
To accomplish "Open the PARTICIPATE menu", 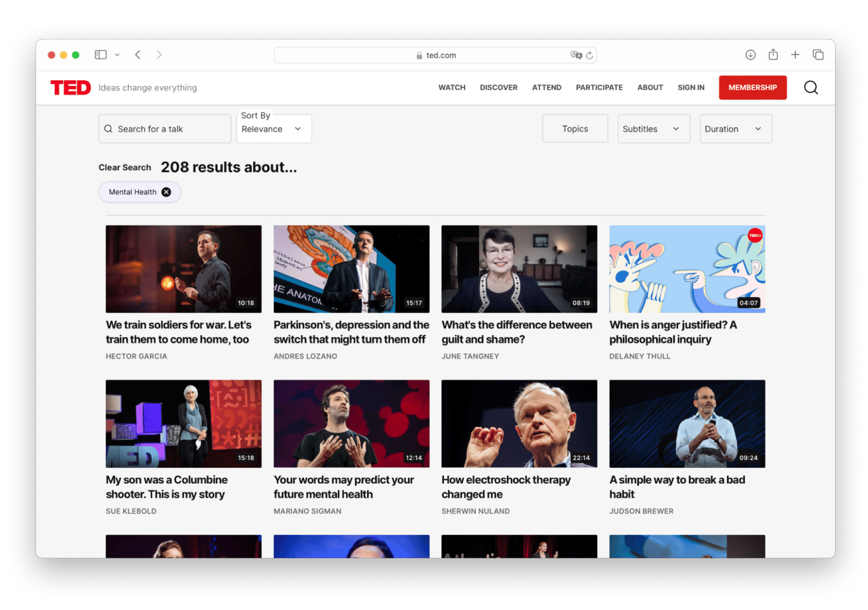I will coord(599,87).
